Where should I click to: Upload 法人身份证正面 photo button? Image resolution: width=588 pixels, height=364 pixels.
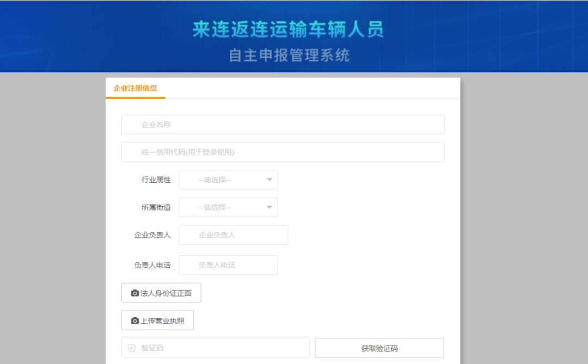click(x=161, y=293)
